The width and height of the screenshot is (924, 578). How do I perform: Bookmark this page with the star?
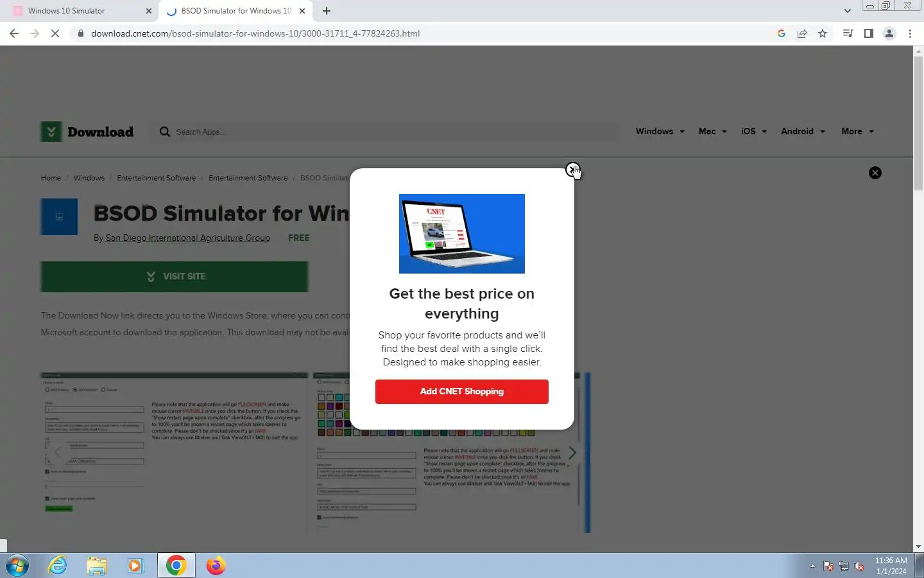823,33
